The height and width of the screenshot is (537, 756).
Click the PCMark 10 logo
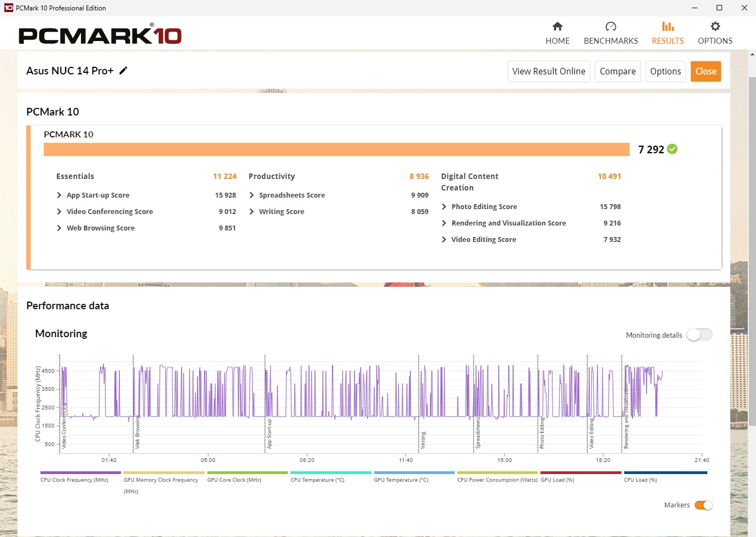click(100, 35)
